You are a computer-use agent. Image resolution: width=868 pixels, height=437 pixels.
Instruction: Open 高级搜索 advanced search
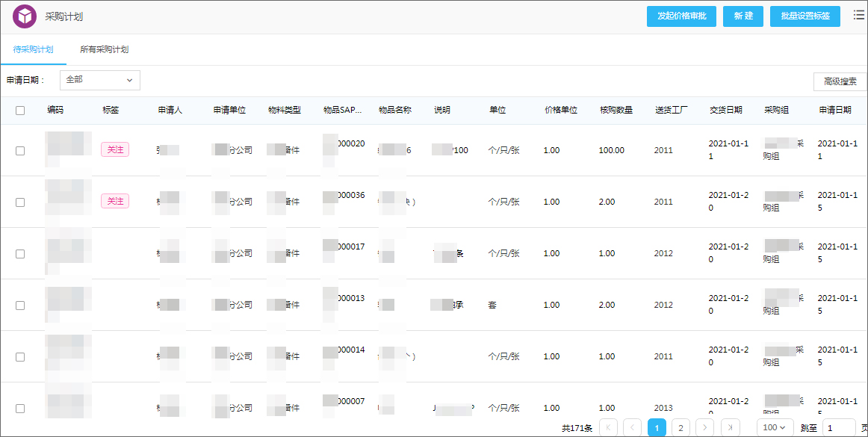840,81
